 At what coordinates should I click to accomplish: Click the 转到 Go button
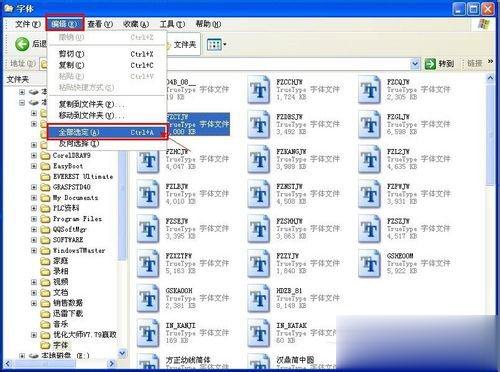coord(439,63)
